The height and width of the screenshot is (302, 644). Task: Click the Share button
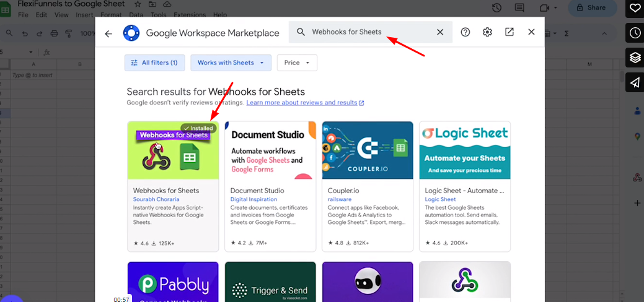[x=593, y=7]
